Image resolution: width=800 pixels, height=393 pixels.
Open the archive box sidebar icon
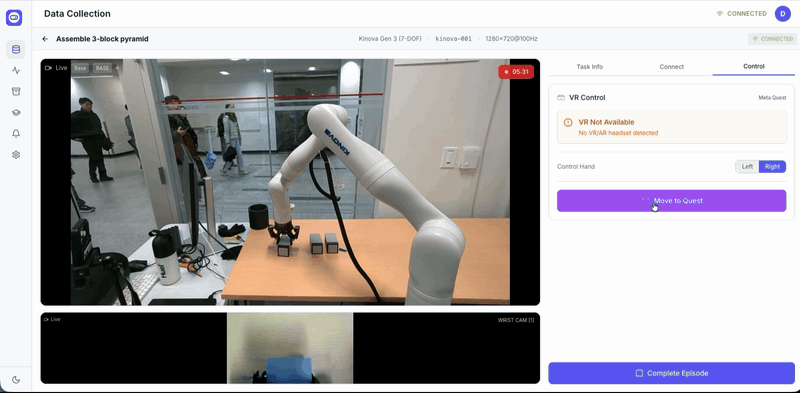[x=16, y=91]
